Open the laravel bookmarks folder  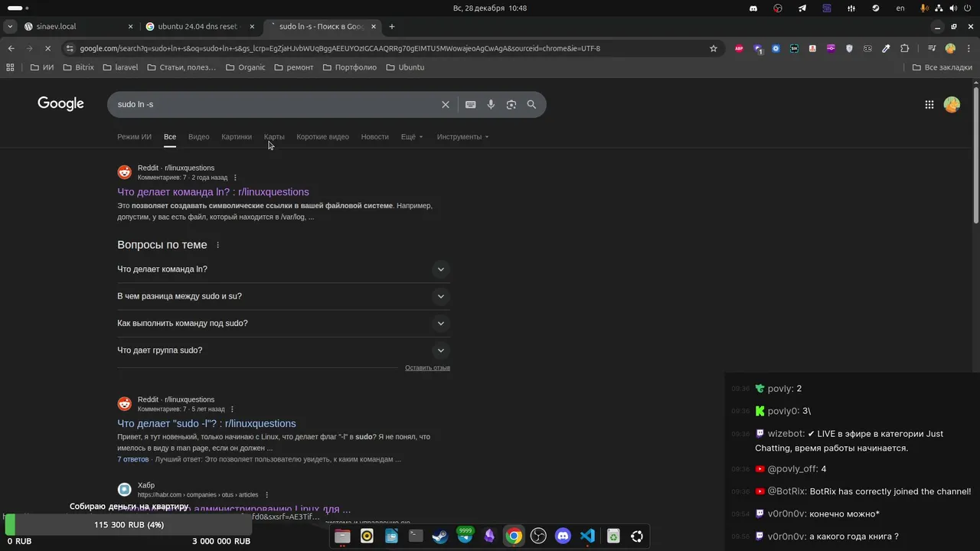(120, 67)
